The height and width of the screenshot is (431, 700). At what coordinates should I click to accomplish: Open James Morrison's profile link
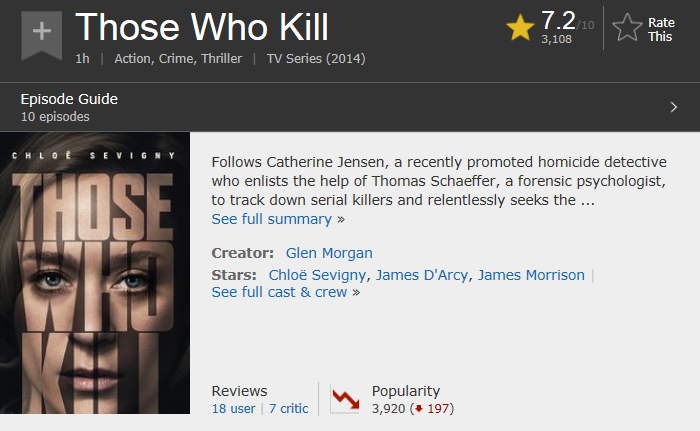(531, 275)
